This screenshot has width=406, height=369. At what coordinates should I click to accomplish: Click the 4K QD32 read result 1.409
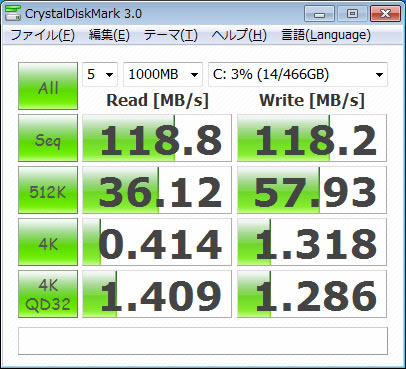[x=157, y=294]
